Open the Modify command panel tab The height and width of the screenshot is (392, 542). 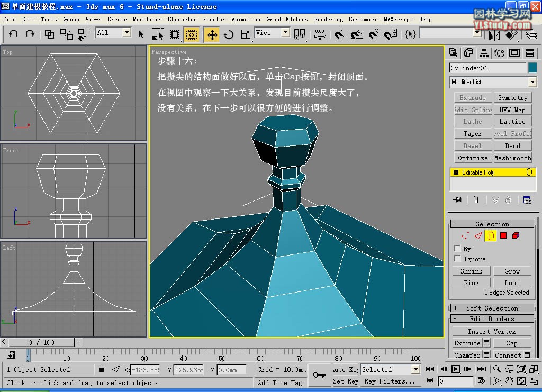pyautogui.click(x=468, y=53)
